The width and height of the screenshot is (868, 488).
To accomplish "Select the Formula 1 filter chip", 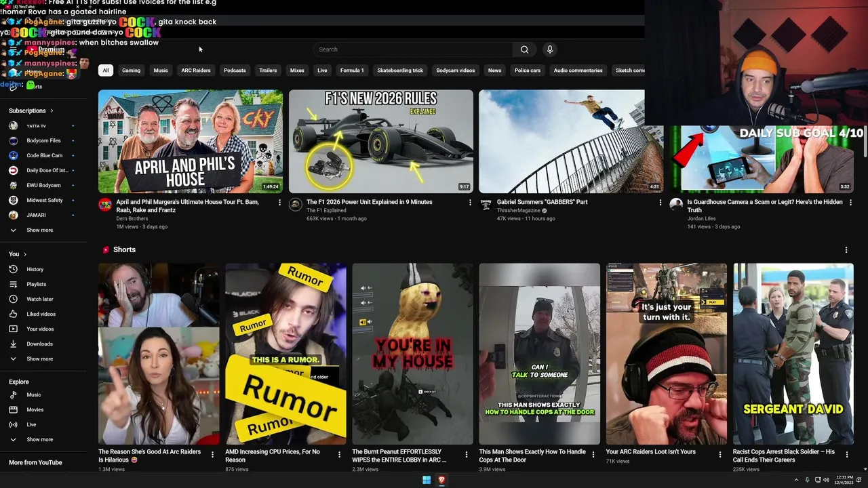I will coord(352,70).
